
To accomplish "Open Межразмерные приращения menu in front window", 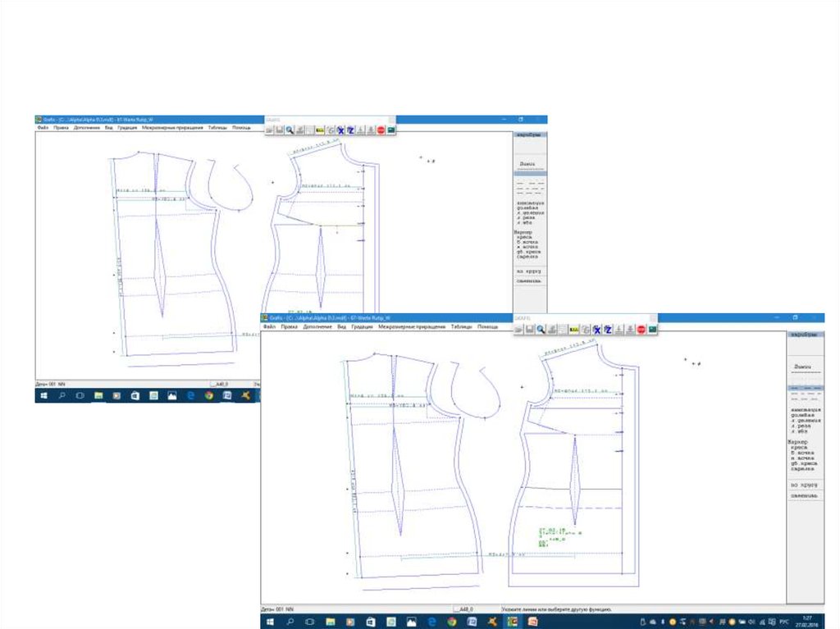I will [x=412, y=326].
